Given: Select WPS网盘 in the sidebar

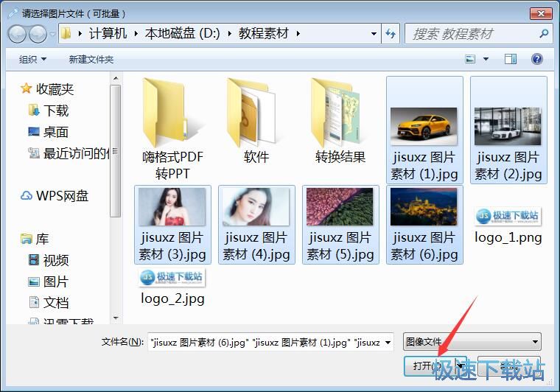Looking at the screenshot, I should [62, 196].
